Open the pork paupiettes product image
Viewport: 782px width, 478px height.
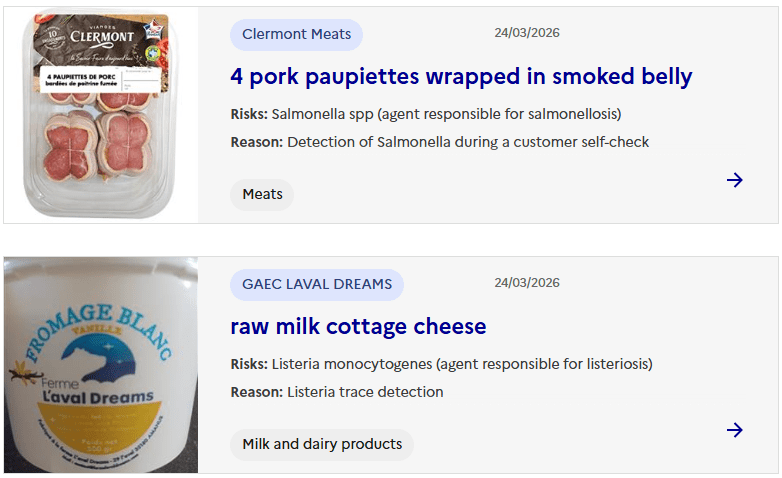coord(100,115)
